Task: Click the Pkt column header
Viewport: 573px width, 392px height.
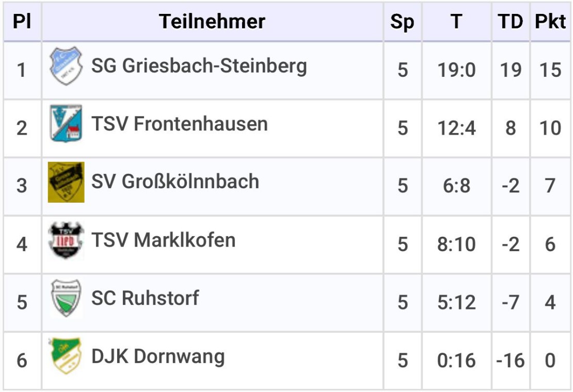Action: click(550, 22)
